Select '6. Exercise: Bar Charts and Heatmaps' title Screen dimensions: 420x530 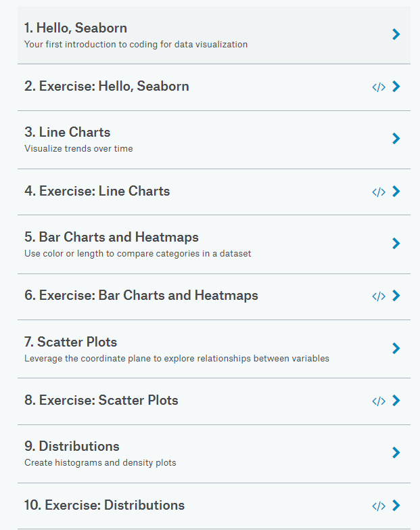tap(141, 295)
